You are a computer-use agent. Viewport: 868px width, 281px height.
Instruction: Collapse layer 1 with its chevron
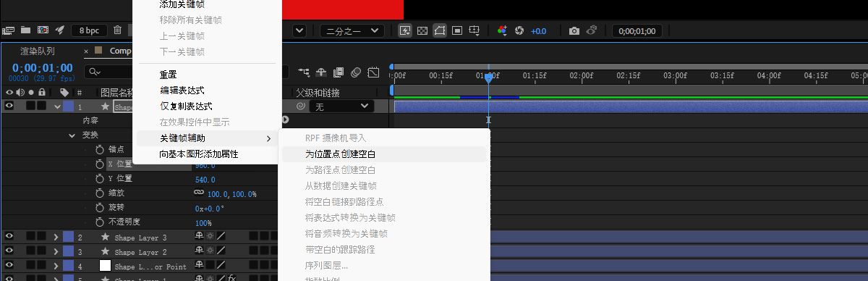58,106
